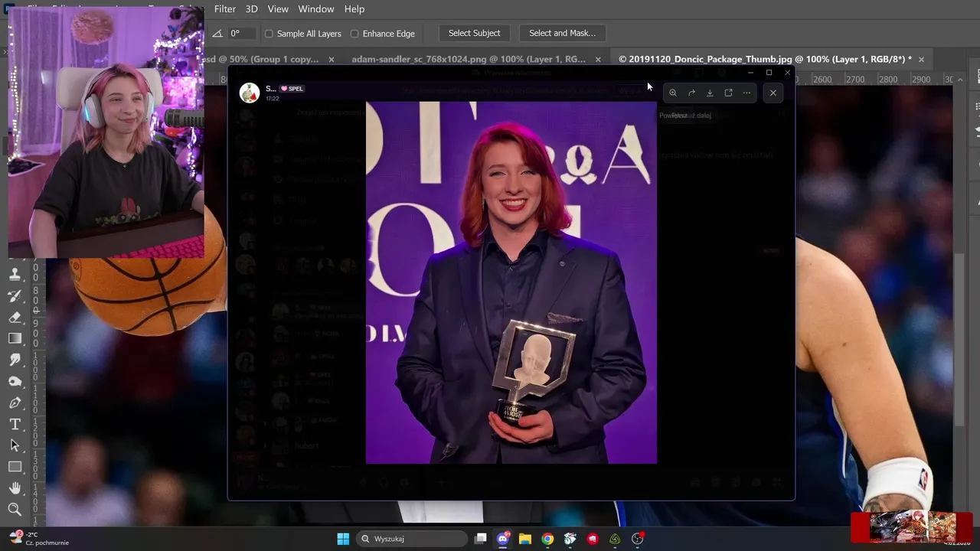Enable the Enhance Edge checkbox

(354, 34)
